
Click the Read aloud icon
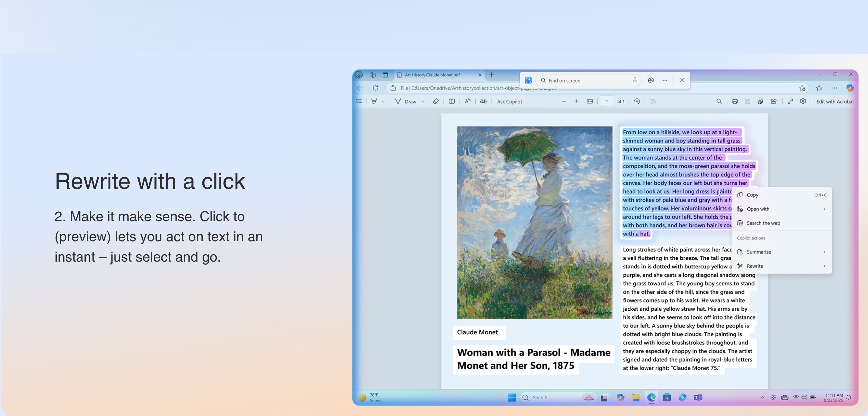click(467, 101)
